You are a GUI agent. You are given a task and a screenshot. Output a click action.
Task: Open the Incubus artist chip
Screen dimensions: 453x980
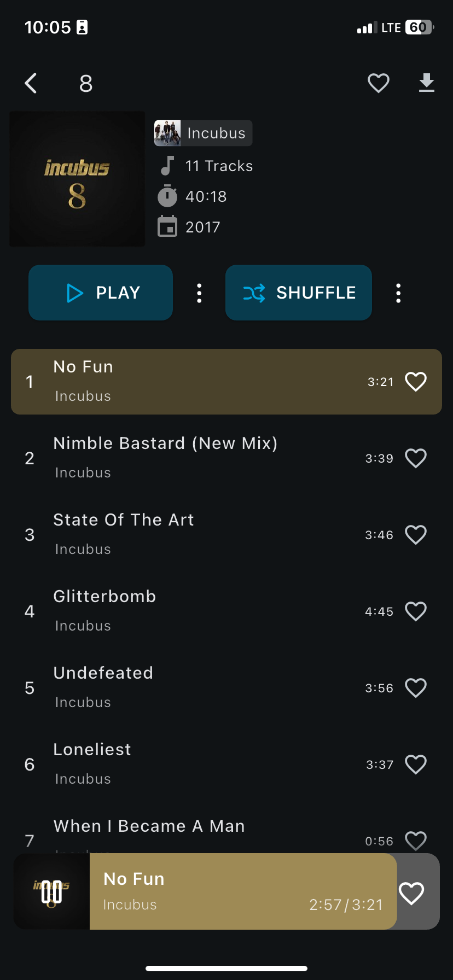(x=204, y=133)
